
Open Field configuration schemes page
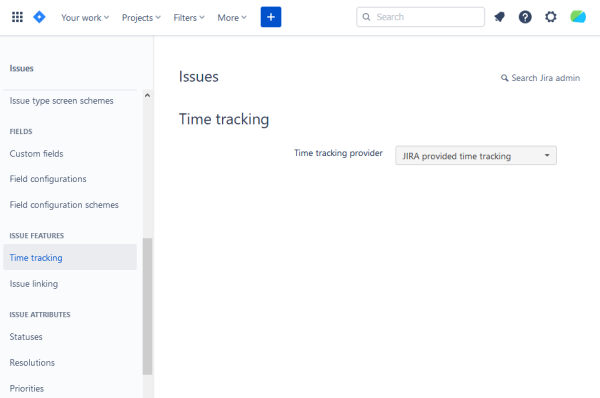tap(64, 205)
